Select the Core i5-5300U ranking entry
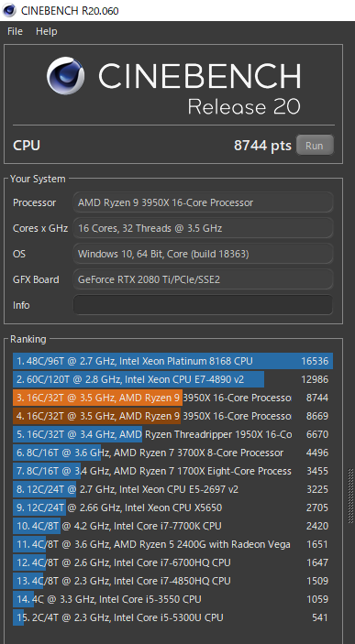355x644 pixels. [172, 617]
